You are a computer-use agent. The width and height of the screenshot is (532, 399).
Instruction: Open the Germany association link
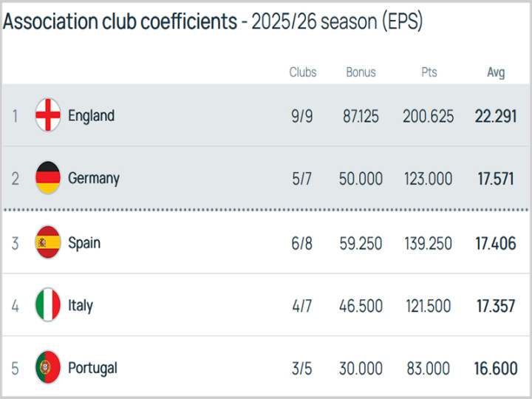[93, 178]
